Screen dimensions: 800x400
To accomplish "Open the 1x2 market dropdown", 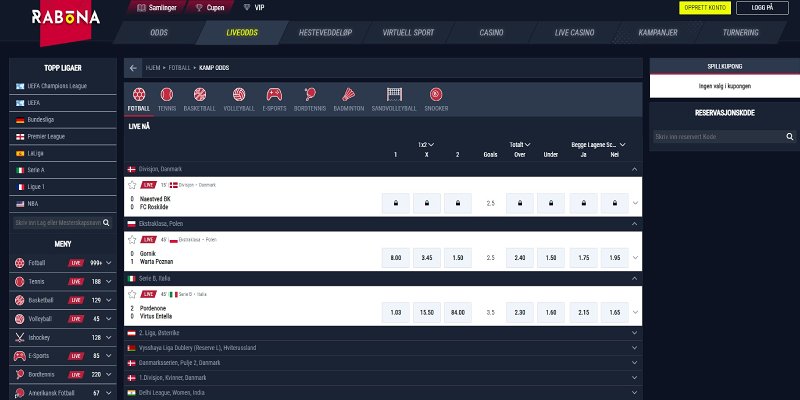I will [426, 145].
